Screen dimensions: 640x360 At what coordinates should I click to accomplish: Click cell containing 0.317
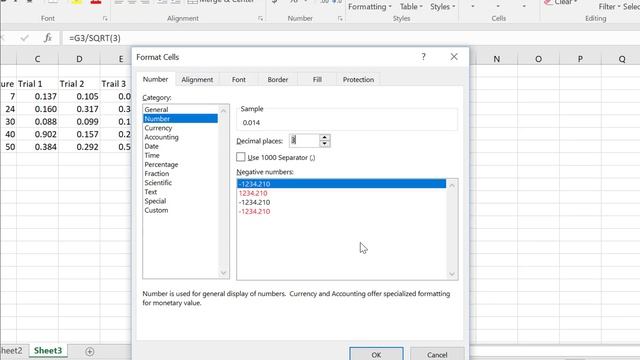79,109
